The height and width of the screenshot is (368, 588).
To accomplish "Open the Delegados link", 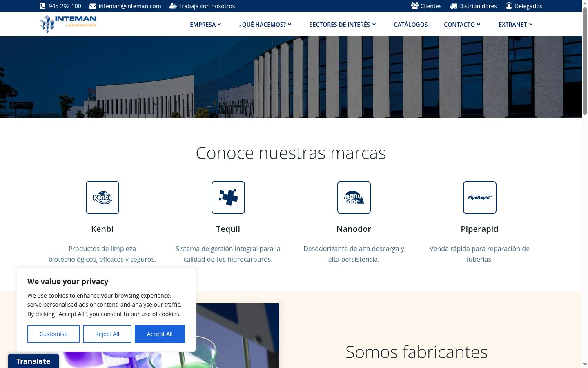I will click(528, 6).
